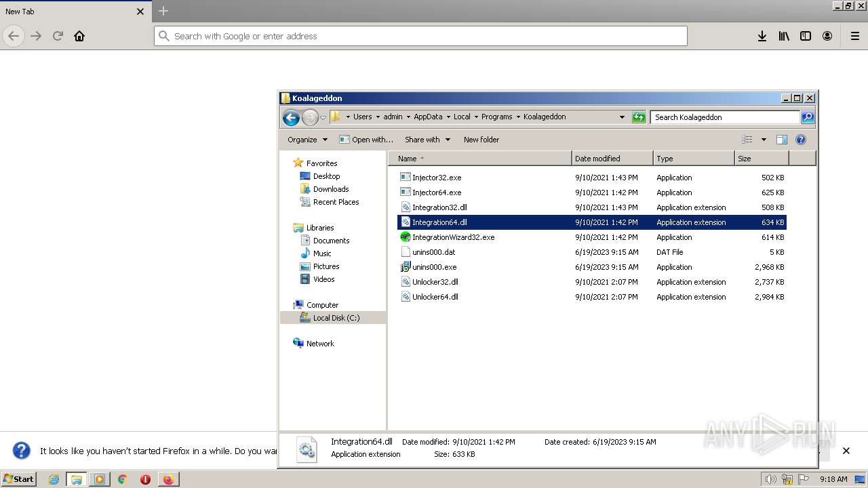Open Videos library
868x488 pixels.
(323, 279)
